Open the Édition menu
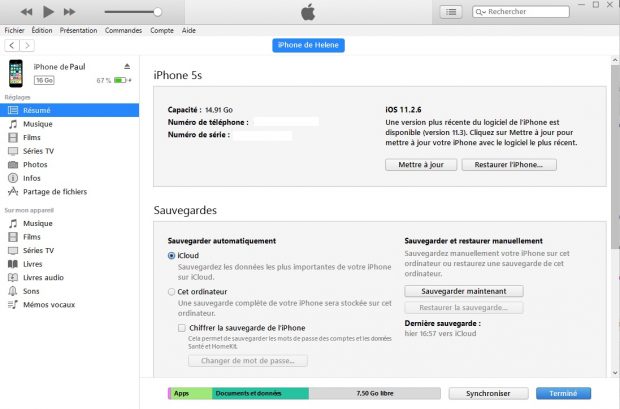This screenshot has height=409, width=620. [x=42, y=30]
